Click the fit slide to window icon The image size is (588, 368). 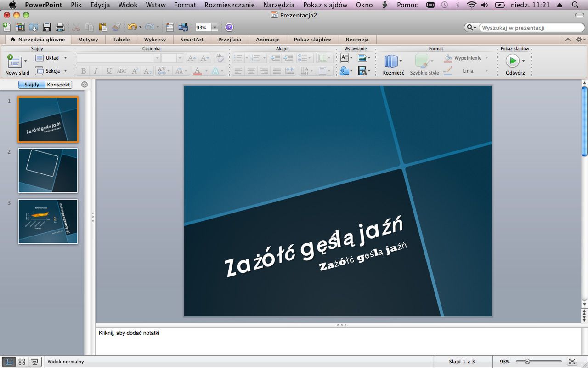tap(572, 362)
